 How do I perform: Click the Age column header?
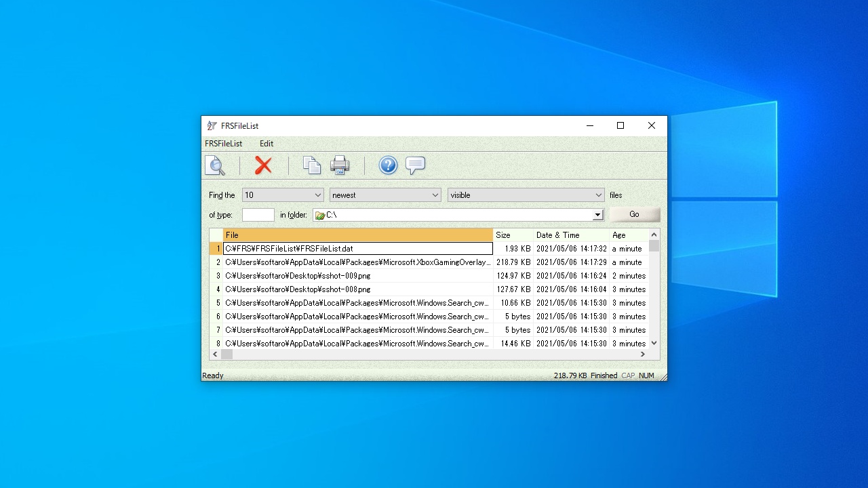629,235
